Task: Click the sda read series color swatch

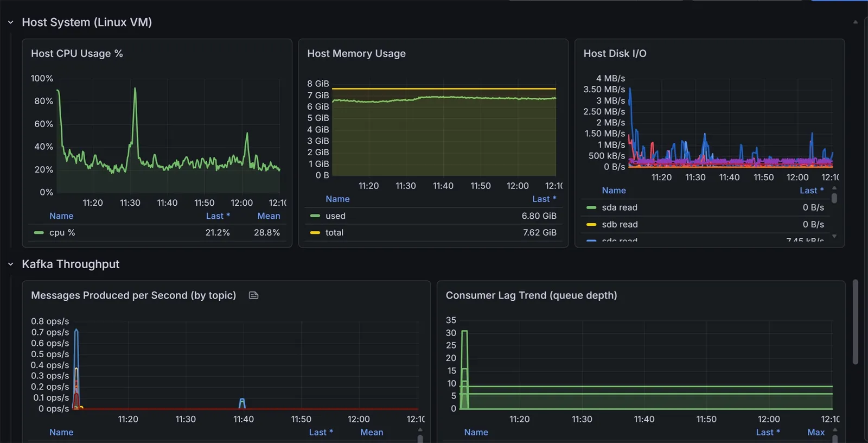Action: tap(591, 207)
